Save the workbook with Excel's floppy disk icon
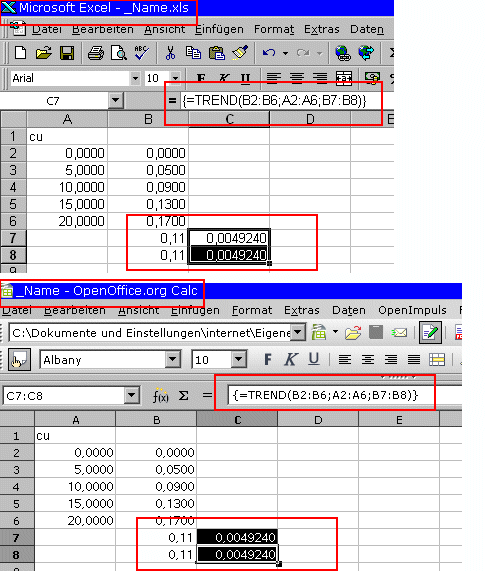The width and height of the screenshot is (485, 571). tap(67, 53)
